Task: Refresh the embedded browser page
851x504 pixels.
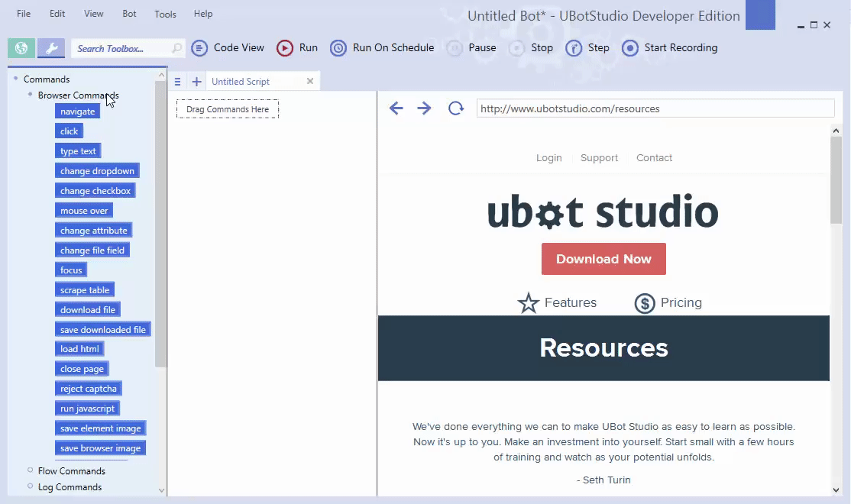Action: point(456,108)
